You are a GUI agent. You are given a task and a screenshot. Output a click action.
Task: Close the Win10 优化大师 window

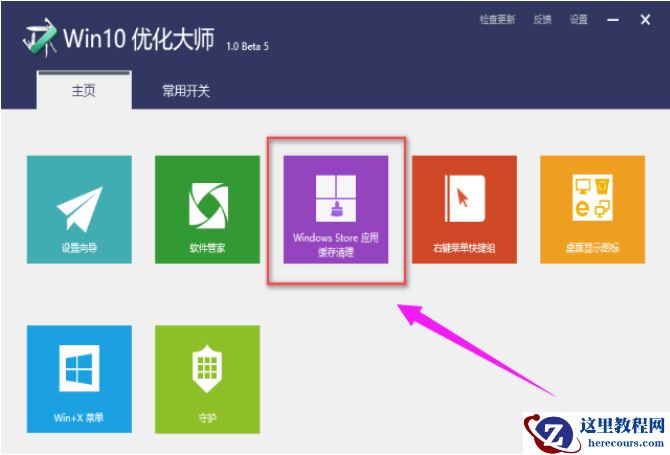pyautogui.click(x=645, y=20)
